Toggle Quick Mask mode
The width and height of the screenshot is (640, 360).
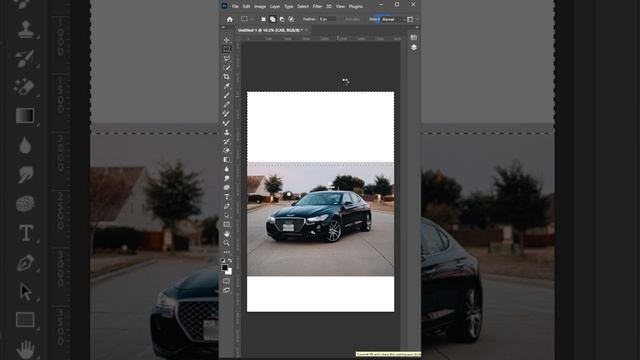227,281
